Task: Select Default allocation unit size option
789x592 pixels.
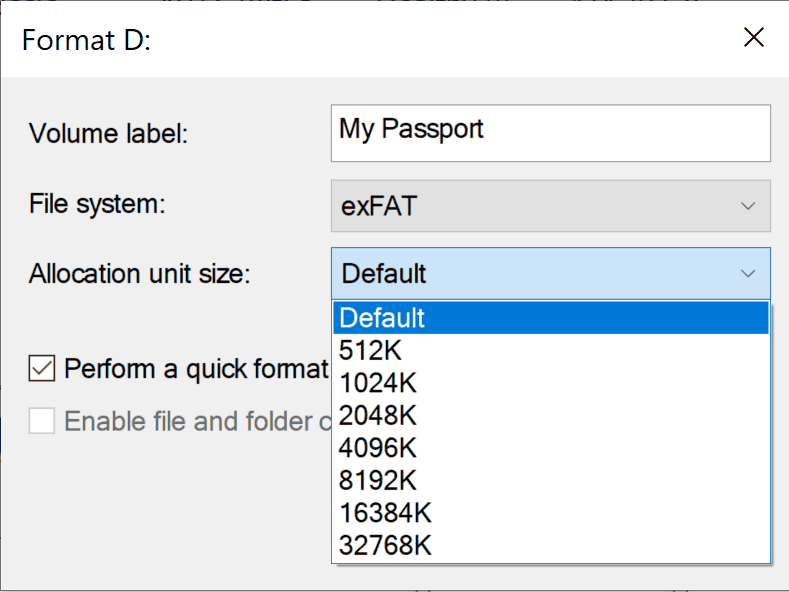Action: pyautogui.click(x=550, y=318)
